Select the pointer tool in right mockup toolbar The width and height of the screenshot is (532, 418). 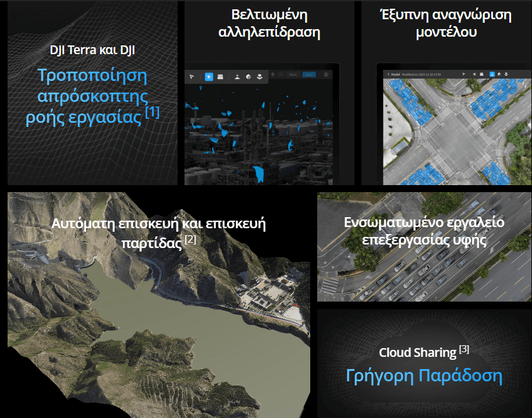(464, 75)
